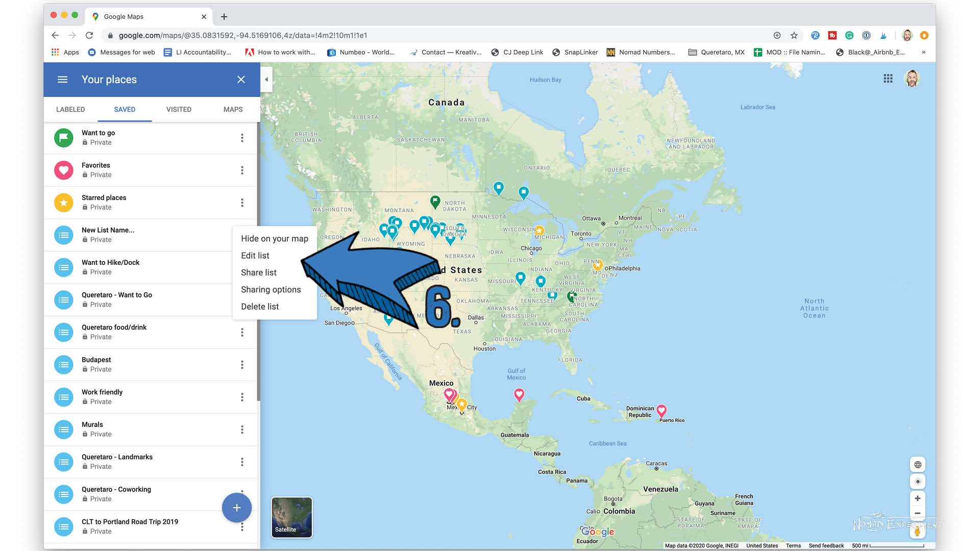Choose Edit list from context menu

[255, 256]
